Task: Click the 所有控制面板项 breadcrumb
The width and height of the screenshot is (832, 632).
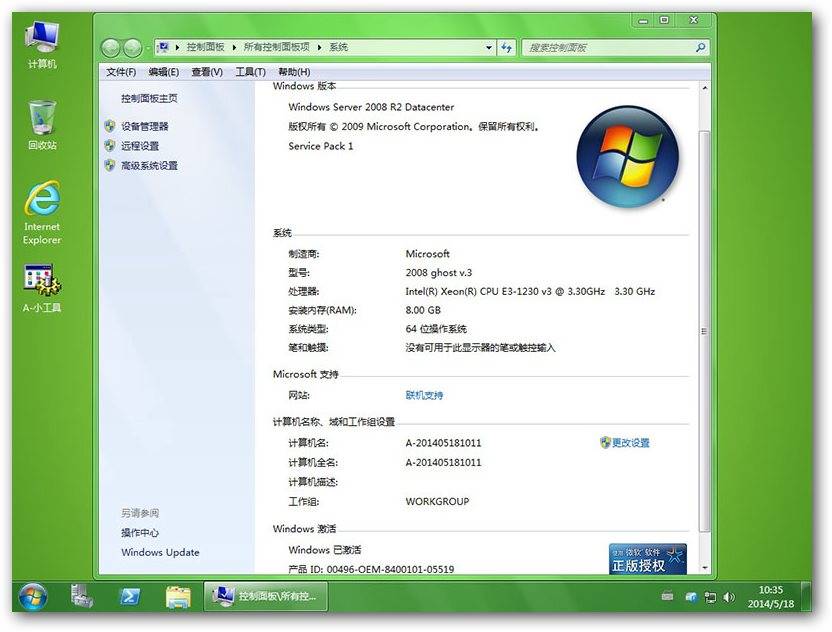Action: click(276, 47)
